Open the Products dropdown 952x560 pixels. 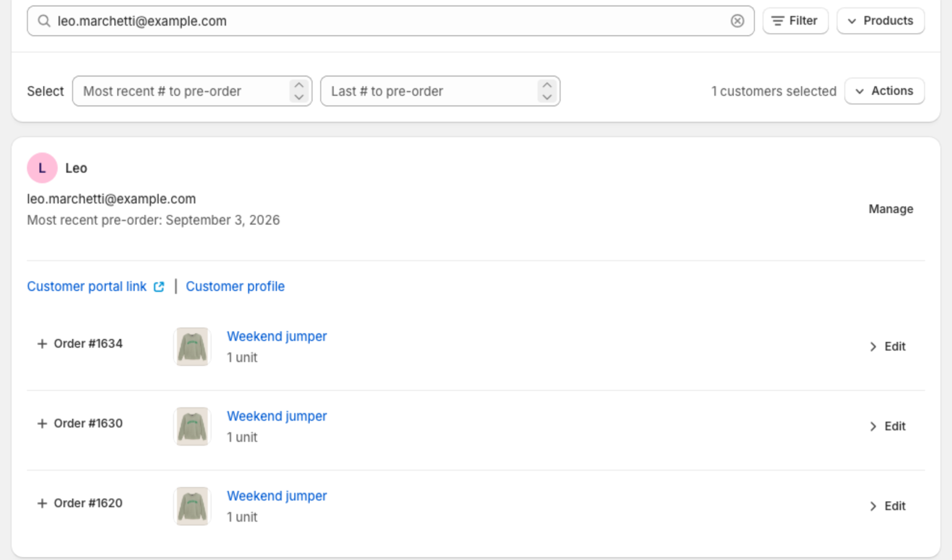pyautogui.click(x=881, y=21)
